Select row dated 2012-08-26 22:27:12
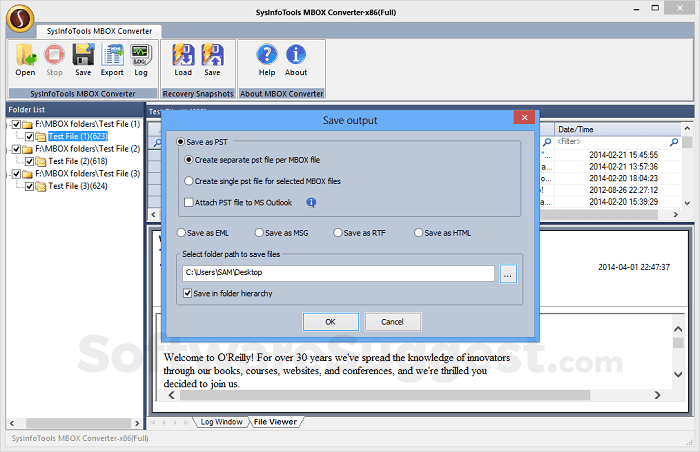 tap(623, 190)
